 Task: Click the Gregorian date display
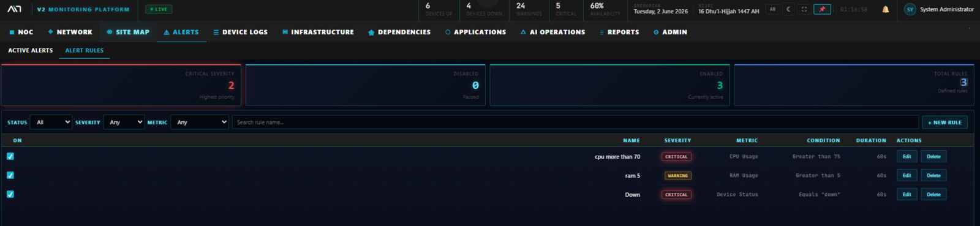(660, 9)
